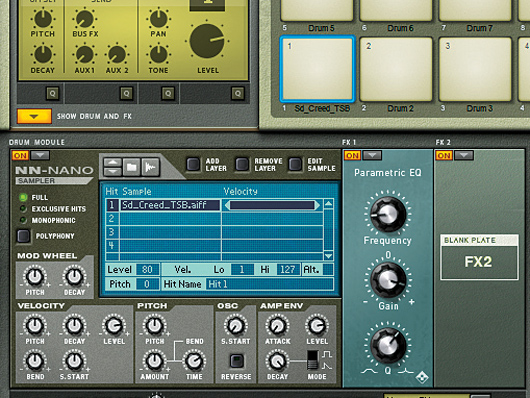Click Pitch Bend Time knob
The image size is (530, 398).
pyautogui.click(x=194, y=361)
